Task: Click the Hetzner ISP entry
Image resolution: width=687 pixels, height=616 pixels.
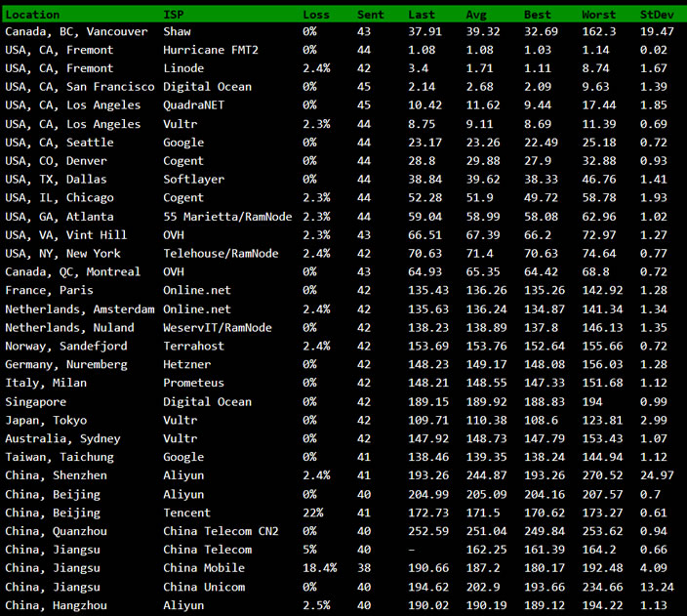Action: point(187,364)
